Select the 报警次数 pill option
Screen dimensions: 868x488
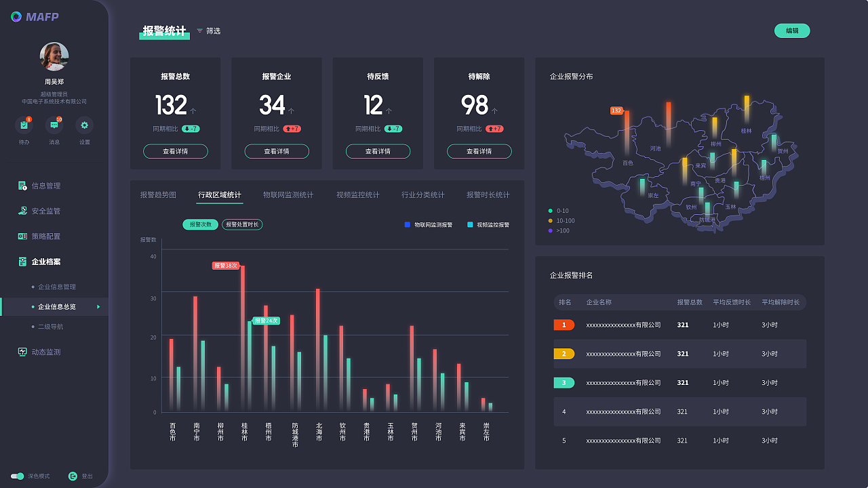200,224
